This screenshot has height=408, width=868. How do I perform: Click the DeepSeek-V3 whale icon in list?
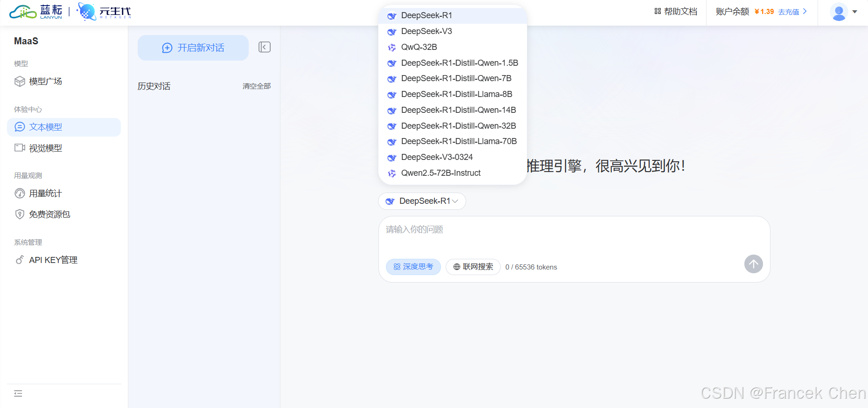point(392,32)
